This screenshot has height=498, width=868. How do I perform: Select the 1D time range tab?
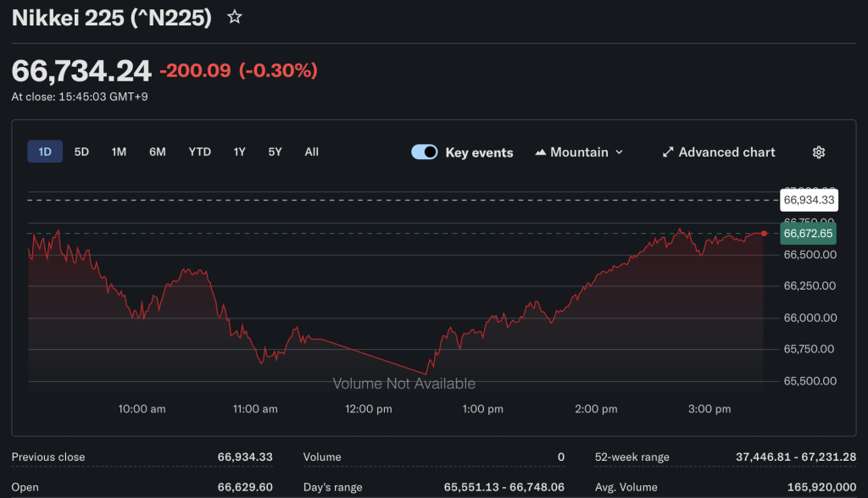tap(45, 152)
